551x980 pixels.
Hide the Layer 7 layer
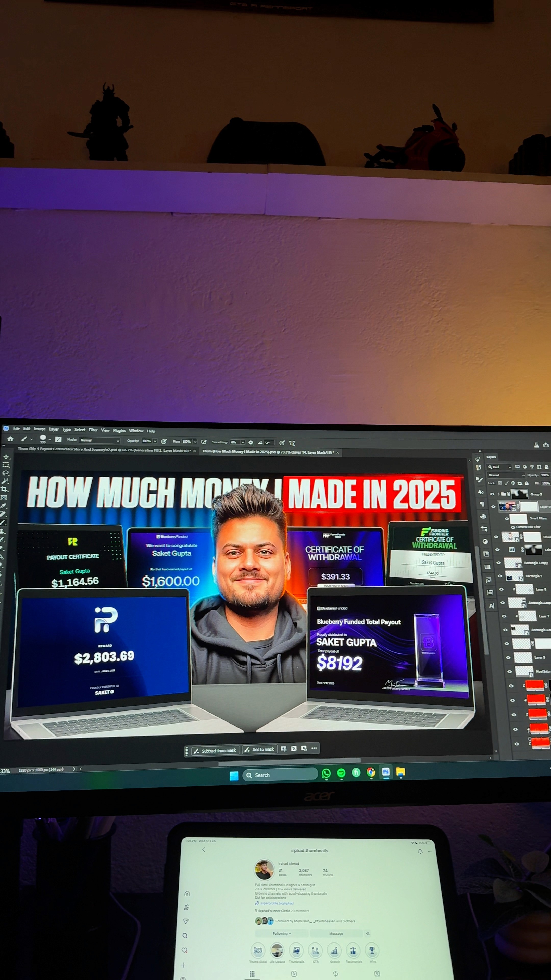point(504,616)
